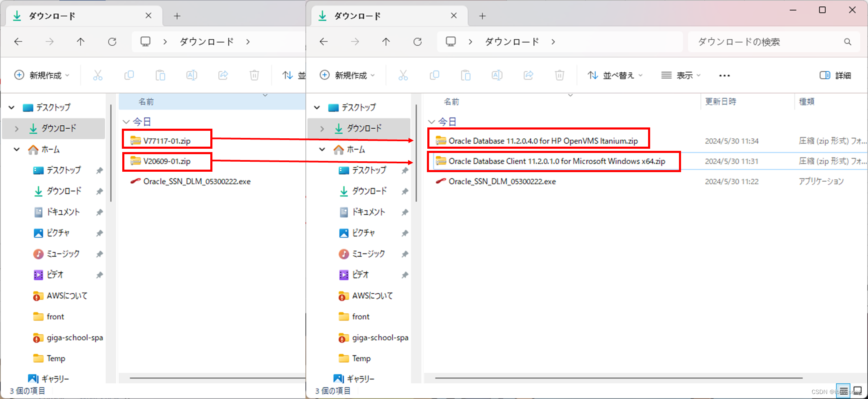Click Rename icon in left window toolbar
Viewport: 868px width, 399px height.
coord(192,75)
